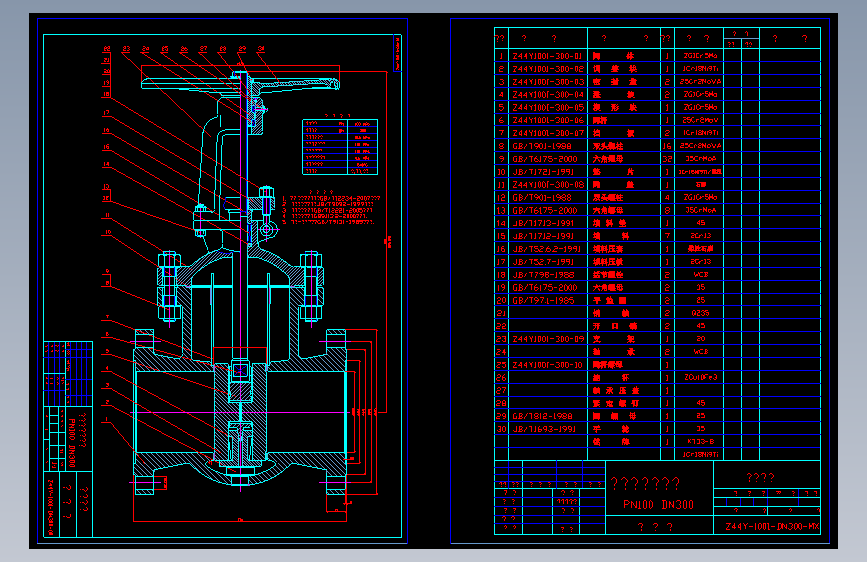
Task: Click quantity 32 in row 9
Action: click(667, 159)
